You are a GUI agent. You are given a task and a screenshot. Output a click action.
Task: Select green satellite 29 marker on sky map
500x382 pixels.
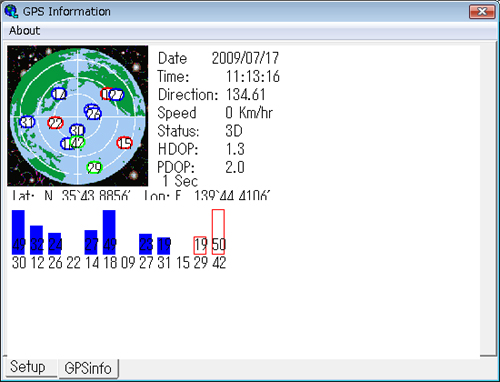pos(94,167)
